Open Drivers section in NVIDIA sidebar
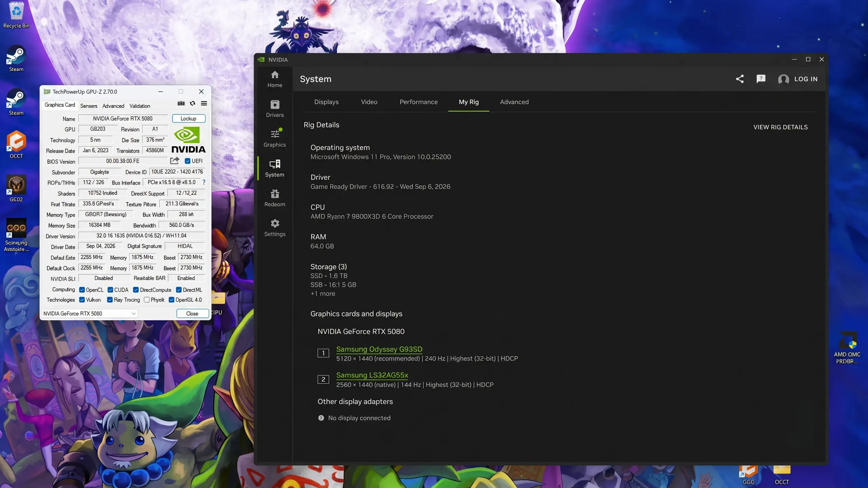 (275, 109)
